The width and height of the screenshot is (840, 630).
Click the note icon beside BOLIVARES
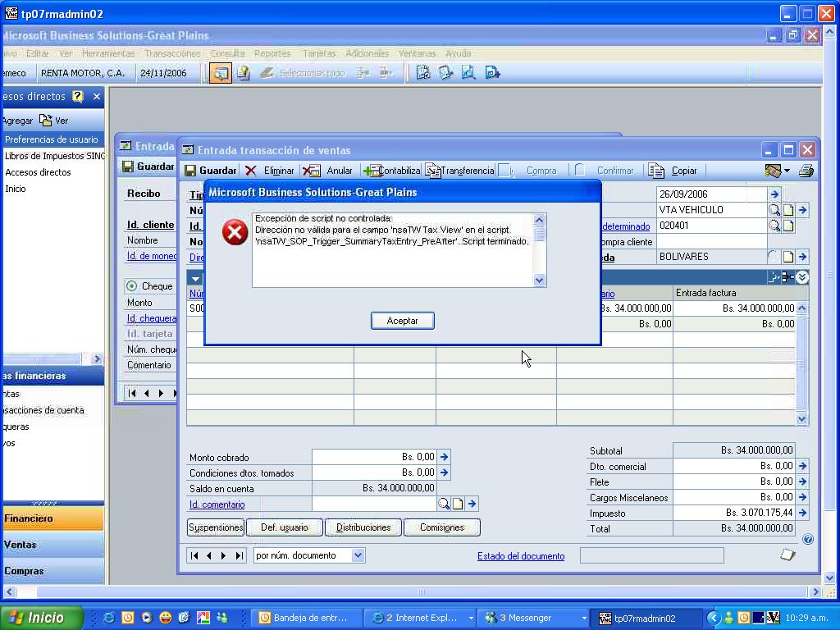788,257
